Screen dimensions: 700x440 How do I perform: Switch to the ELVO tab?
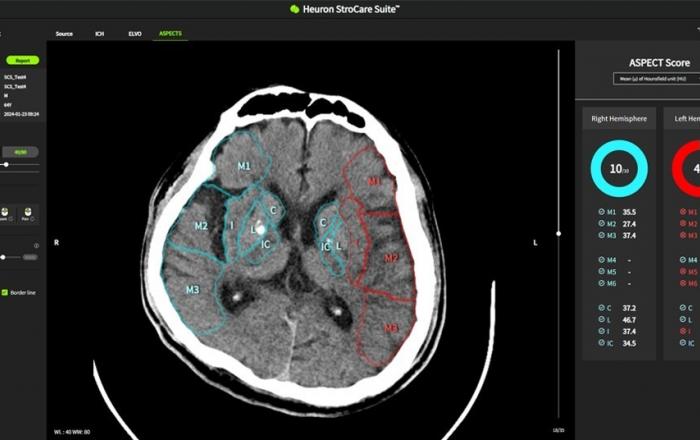135,34
